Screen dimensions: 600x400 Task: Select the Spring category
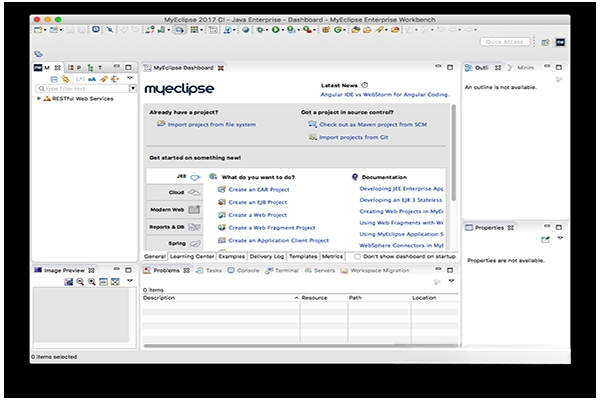(x=174, y=243)
